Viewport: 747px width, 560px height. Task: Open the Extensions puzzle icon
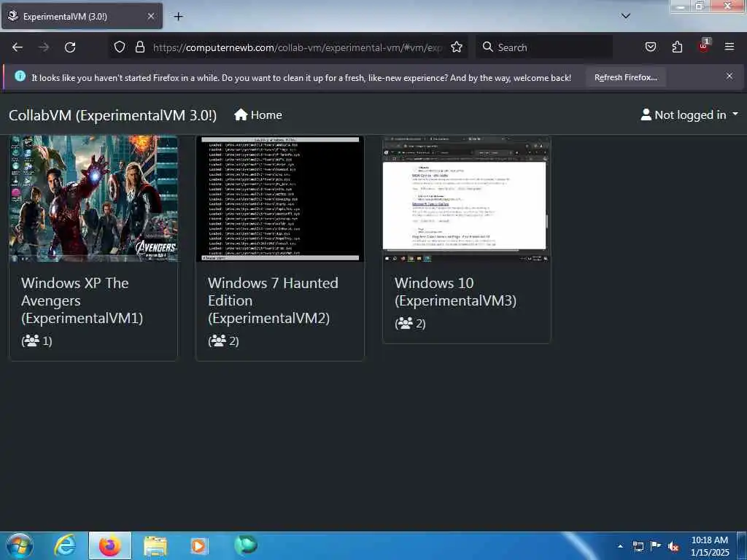(677, 47)
